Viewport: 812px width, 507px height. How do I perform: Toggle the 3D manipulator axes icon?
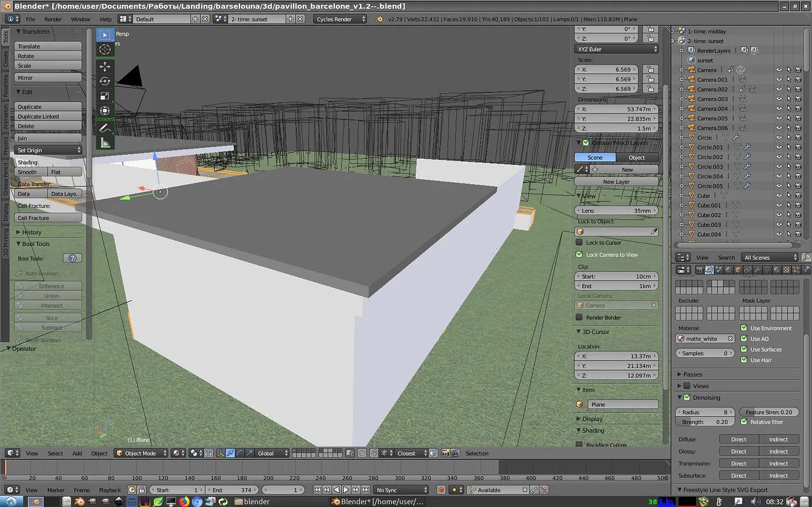coord(220,453)
